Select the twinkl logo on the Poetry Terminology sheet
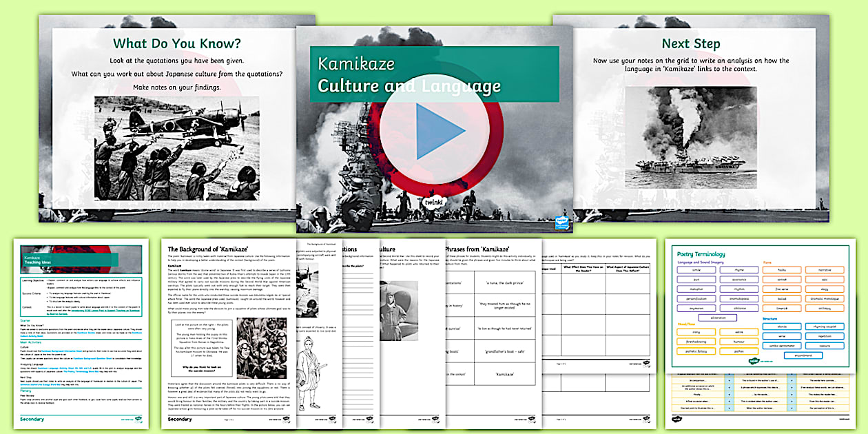The width and height of the screenshot is (868, 434). (x=752, y=360)
